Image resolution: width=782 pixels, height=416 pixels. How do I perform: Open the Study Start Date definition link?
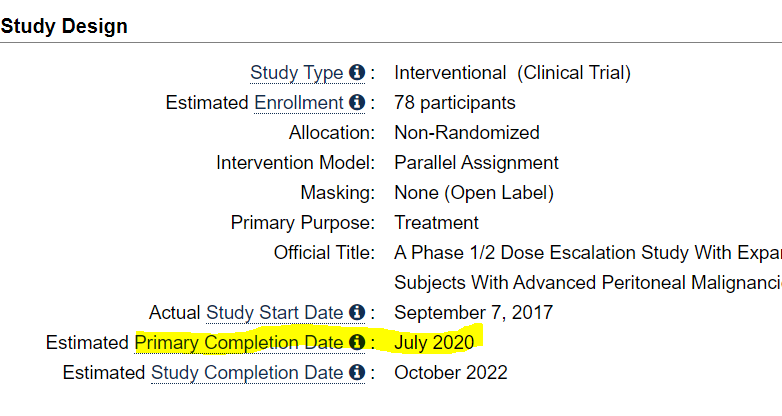coord(274,313)
